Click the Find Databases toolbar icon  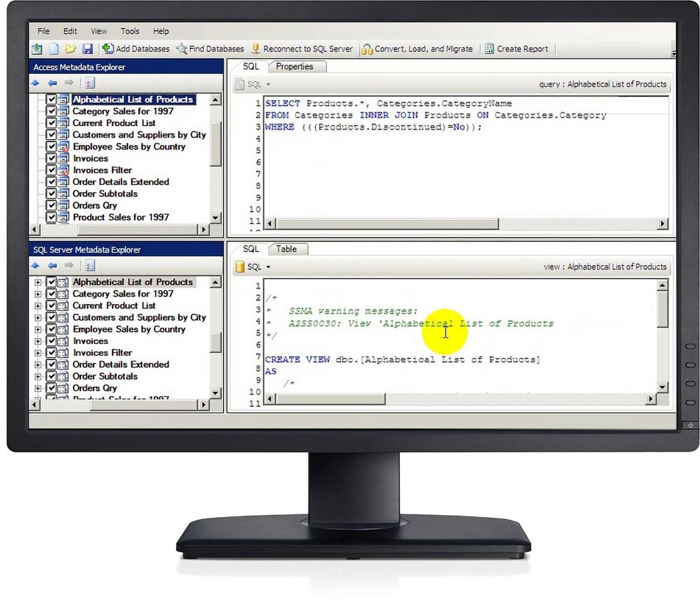pyautogui.click(x=181, y=48)
